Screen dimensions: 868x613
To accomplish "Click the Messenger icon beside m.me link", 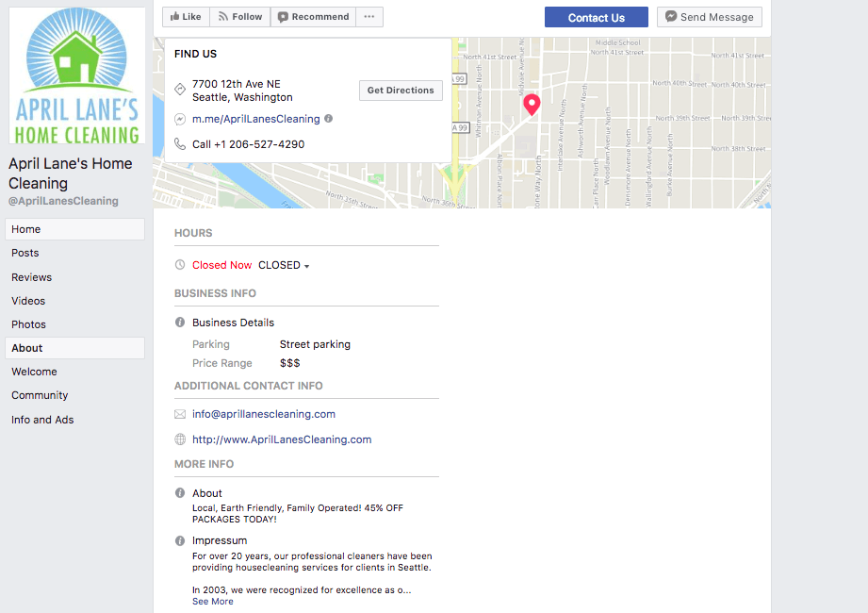I will pyautogui.click(x=180, y=119).
